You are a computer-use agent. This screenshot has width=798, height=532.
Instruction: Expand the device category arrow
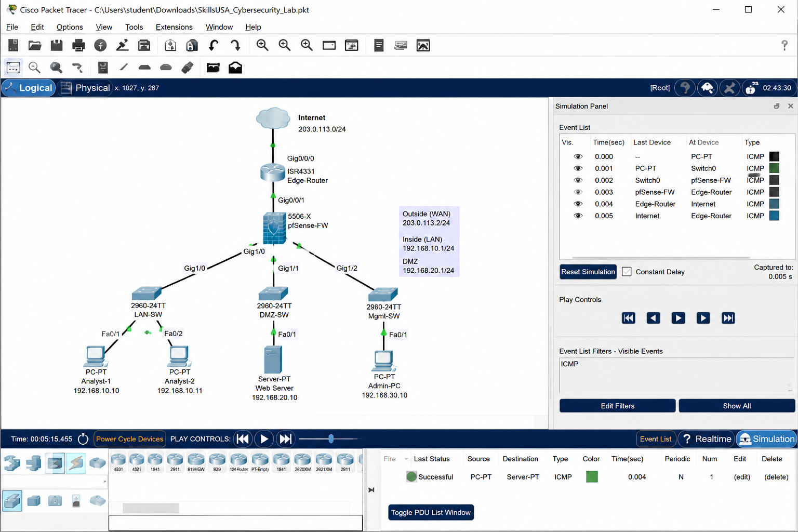pos(105,482)
